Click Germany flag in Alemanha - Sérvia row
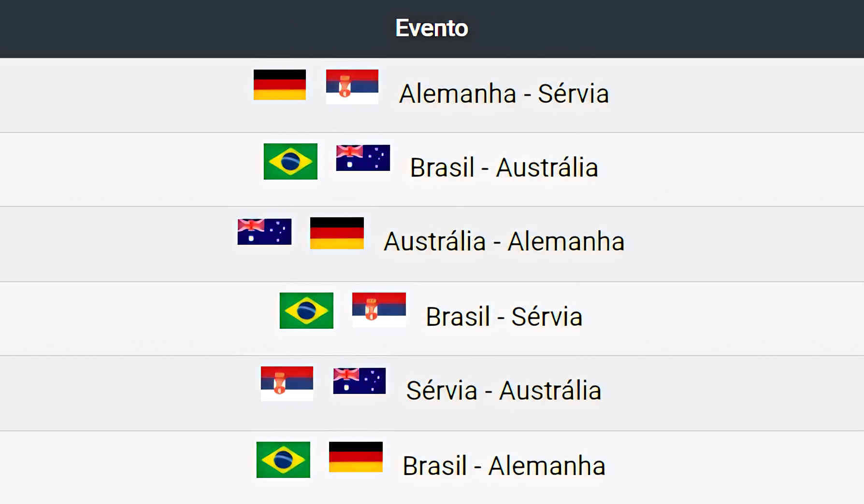 pyautogui.click(x=279, y=85)
